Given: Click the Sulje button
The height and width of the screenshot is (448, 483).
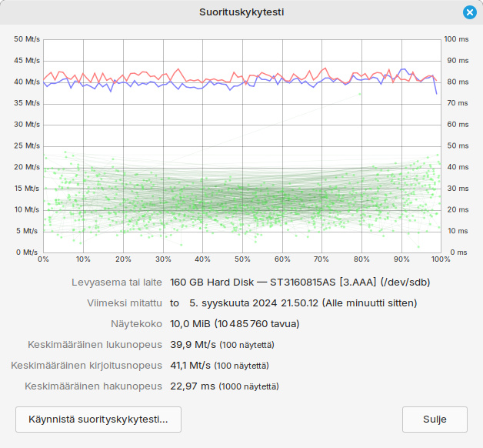Looking at the screenshot, I should click(x=435, y=420).
